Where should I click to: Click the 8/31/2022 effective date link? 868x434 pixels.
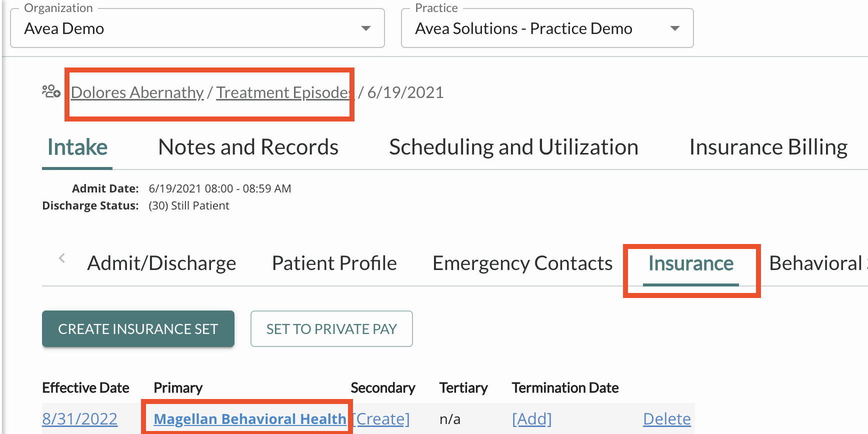[79, 418]
